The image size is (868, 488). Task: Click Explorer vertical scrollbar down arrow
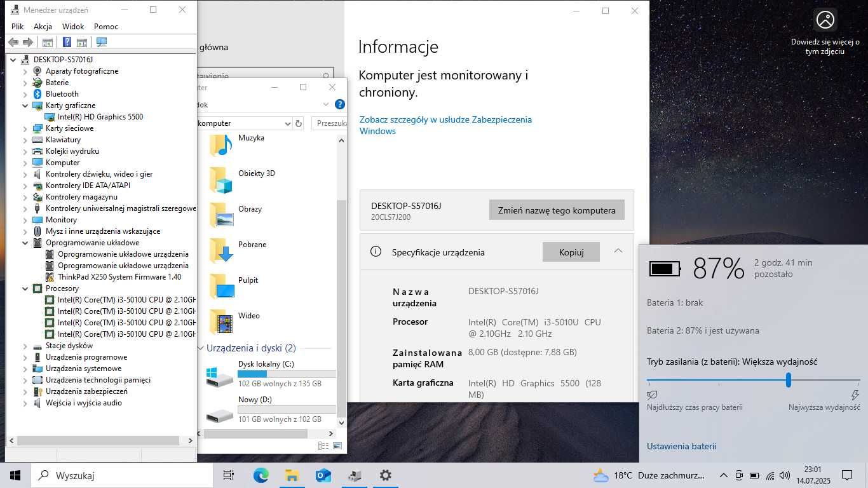(341, 423)
